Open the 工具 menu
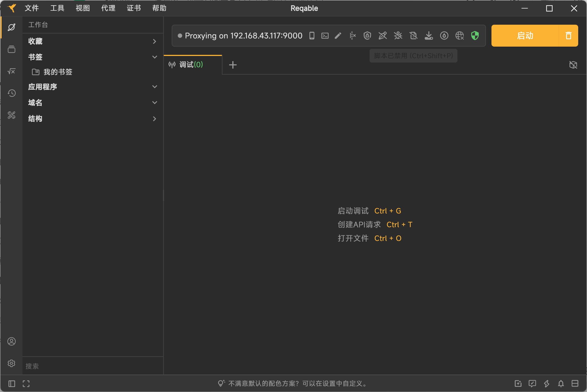This screenshot has height=392, width=587. (57, 8)
